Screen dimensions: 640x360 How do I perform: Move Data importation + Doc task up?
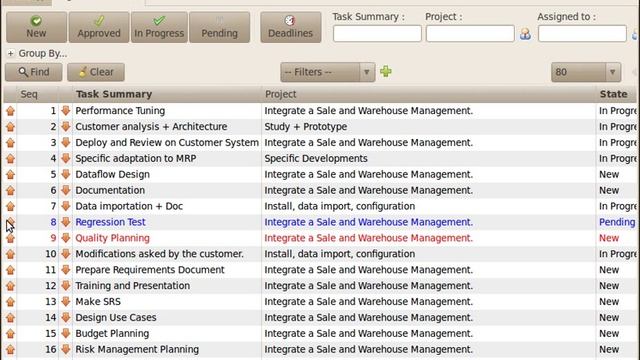tap(10, 207)
